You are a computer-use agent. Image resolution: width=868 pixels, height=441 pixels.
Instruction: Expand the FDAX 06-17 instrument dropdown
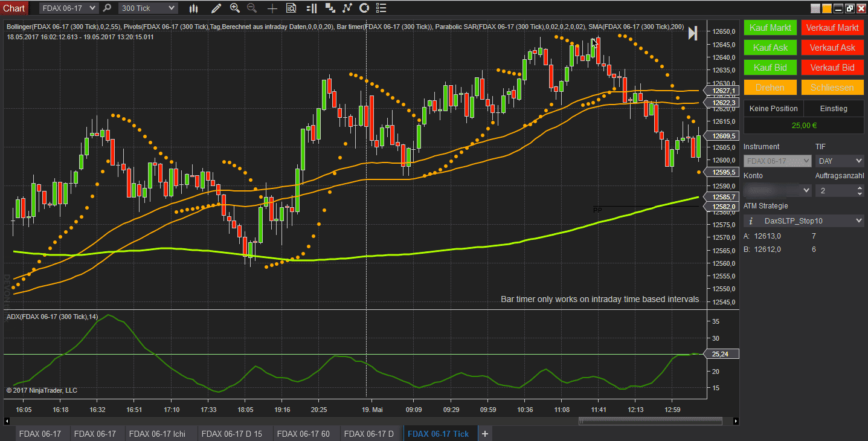click(x=69, y=8)
